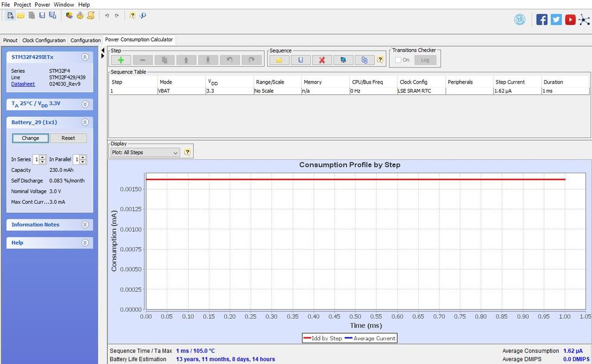Open the File menu
The width and height of the screenshot is (592, 364).
pyautogui.click(x=6, y=5)
